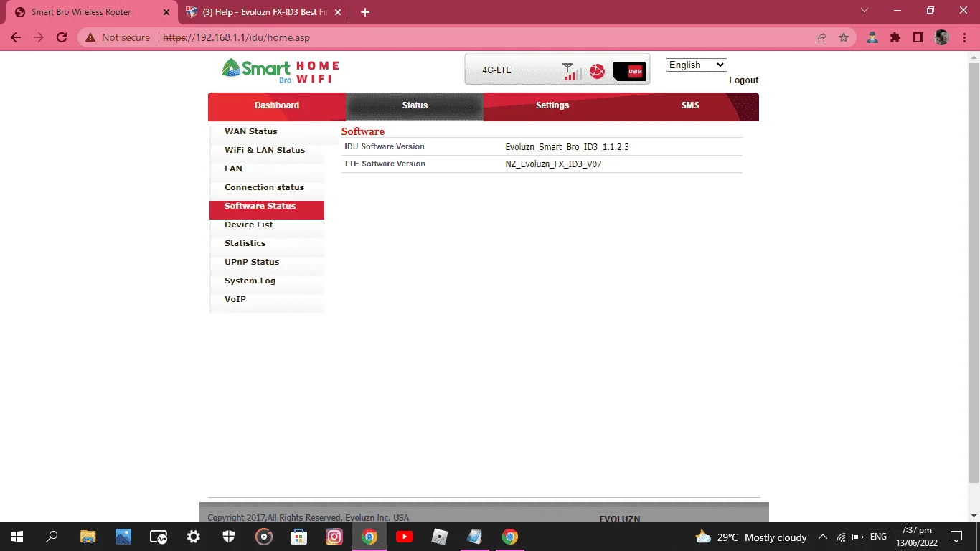980x551 pixels.
Task: Open Windows Security shield in taskbar
Action: tap(229, 537)
